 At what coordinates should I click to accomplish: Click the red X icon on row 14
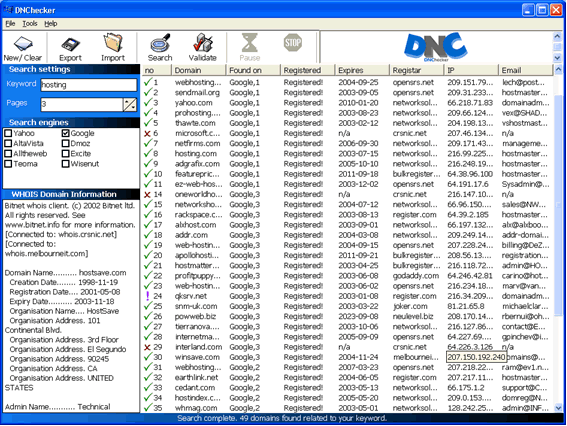(147, 195)
